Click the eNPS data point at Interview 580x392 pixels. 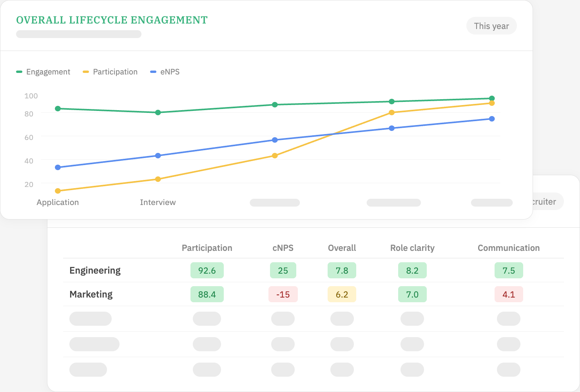coord(158,155)
